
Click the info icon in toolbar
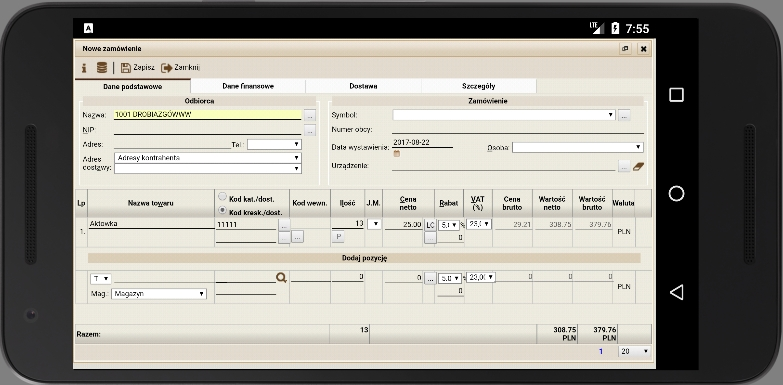pos(84,67)
